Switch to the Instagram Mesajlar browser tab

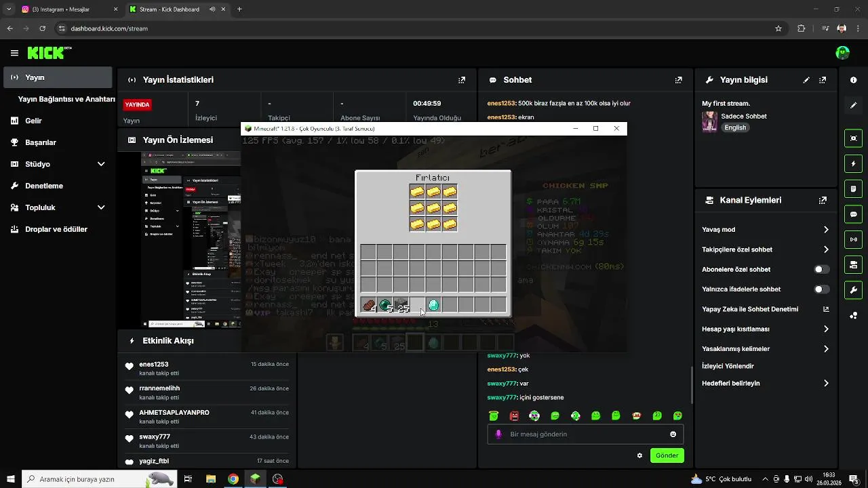click(68, 9)
